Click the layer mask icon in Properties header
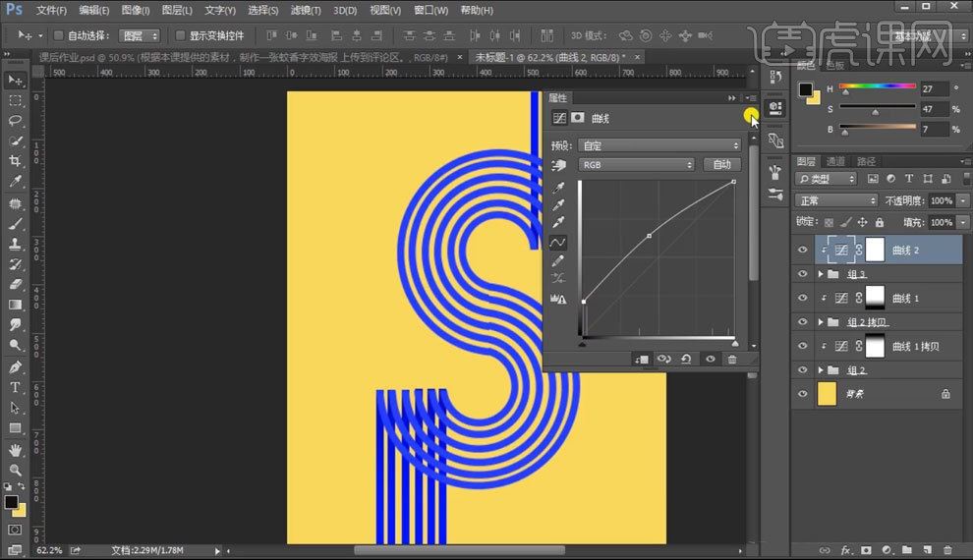973x560 pixels. pos(578,118)
